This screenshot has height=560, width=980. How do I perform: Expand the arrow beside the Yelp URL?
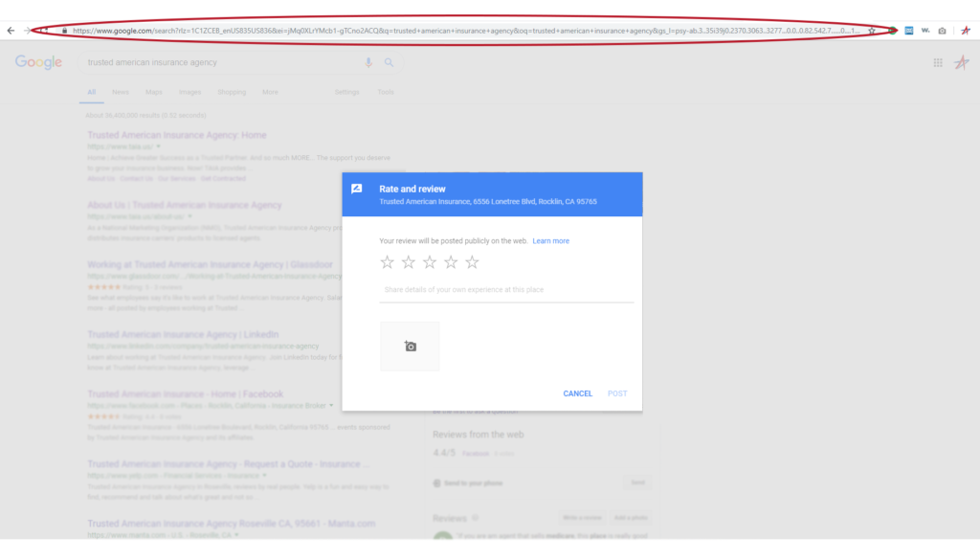click(264, 476)
